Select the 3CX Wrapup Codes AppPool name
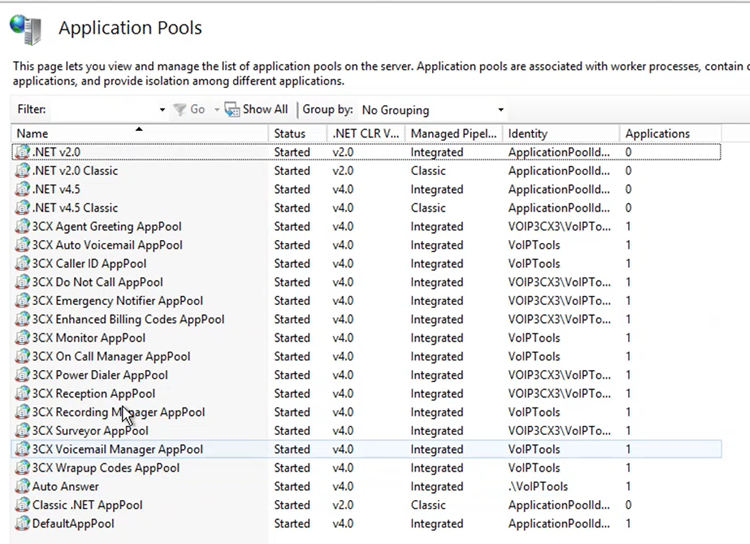750x544 pixels. [106, 468]
